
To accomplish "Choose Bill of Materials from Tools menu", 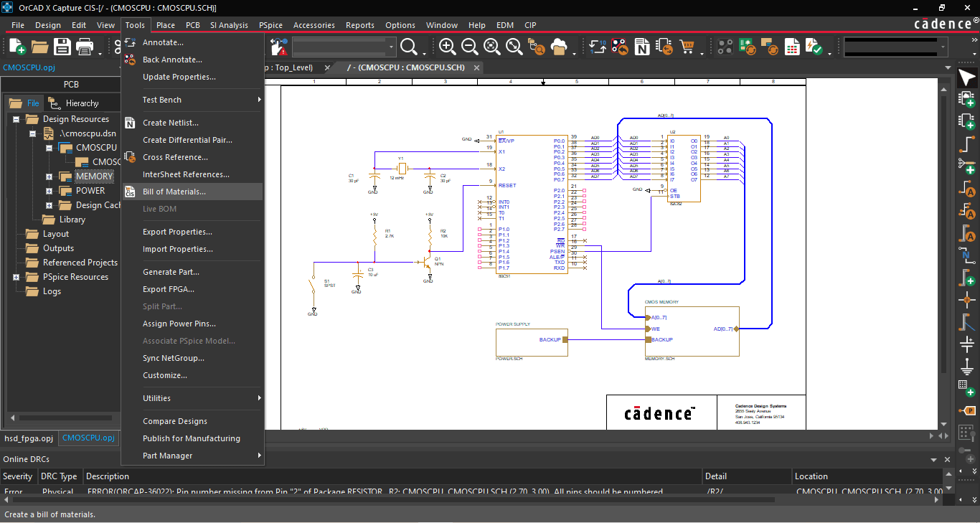I will pyautogui.click(x=192, y=192).
